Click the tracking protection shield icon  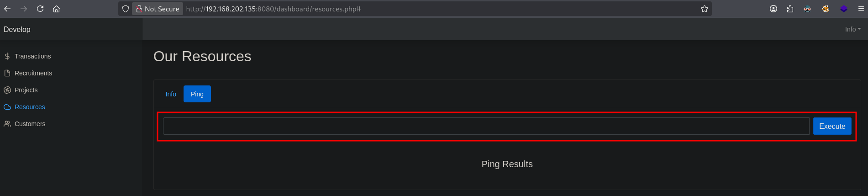(126, 9)
